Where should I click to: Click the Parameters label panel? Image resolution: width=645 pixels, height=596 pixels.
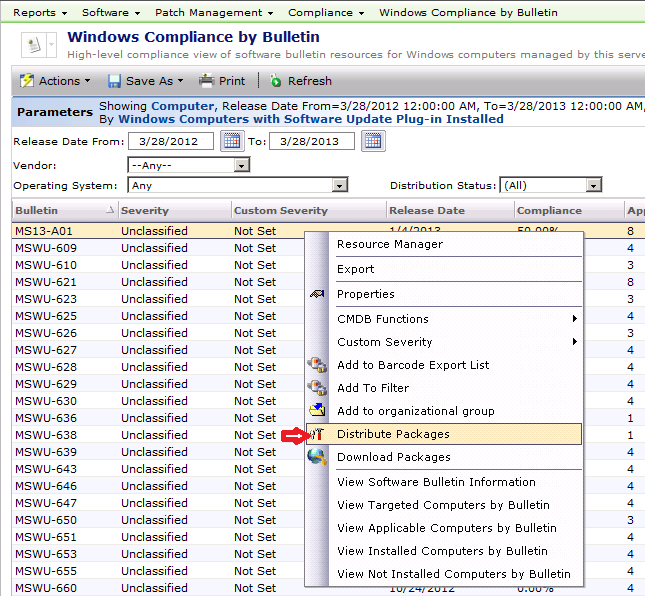(x=55, y=112)
